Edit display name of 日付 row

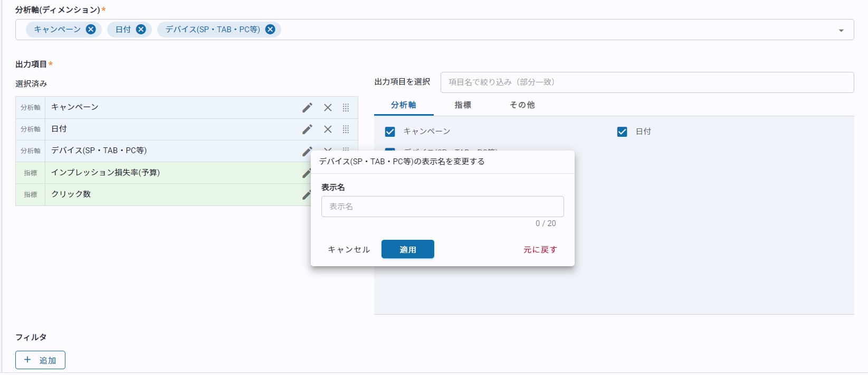307,129
